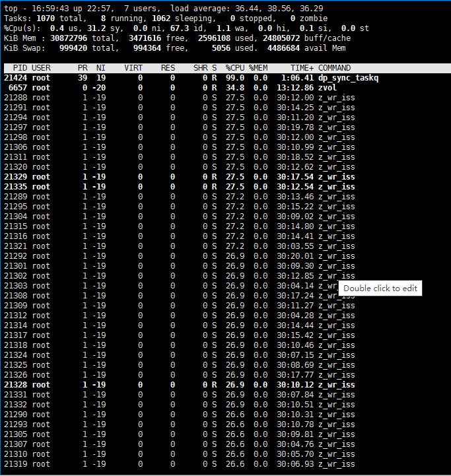Click the 4486684 avail Mem value
The width and height of the screenshot is (451, 476).
[x=283, y=48]
